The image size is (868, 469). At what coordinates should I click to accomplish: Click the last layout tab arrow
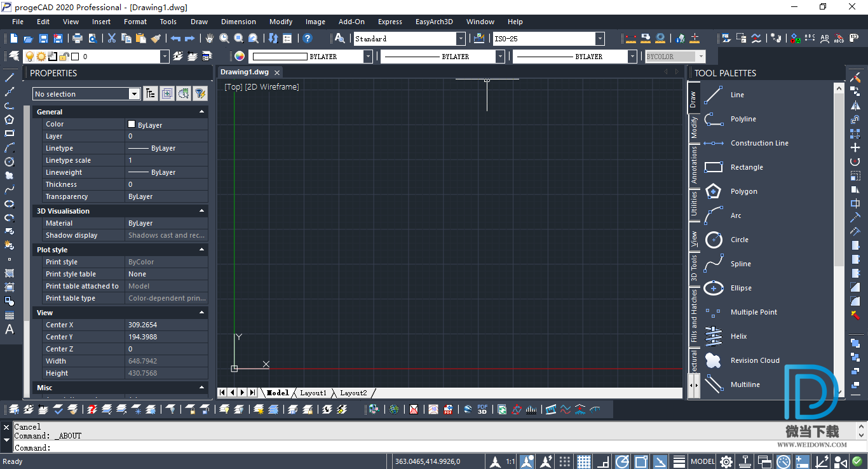tap(252, 393)
